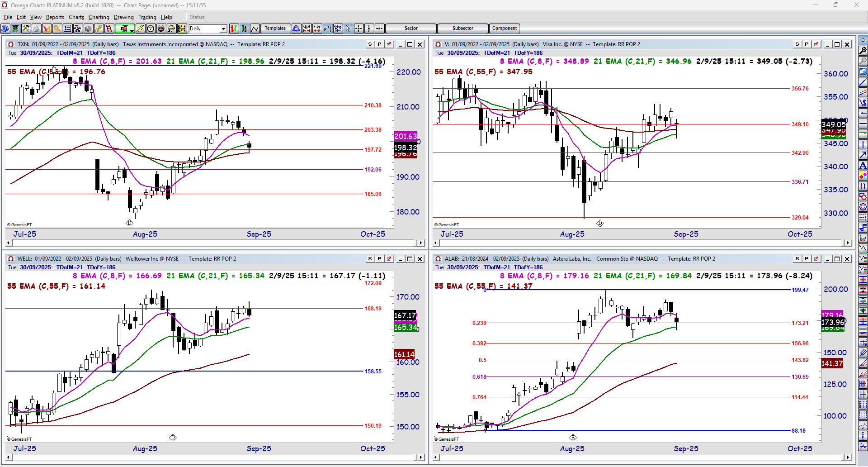Open the Edit menu
Screen dimensions: 868x467
[21, 17]
